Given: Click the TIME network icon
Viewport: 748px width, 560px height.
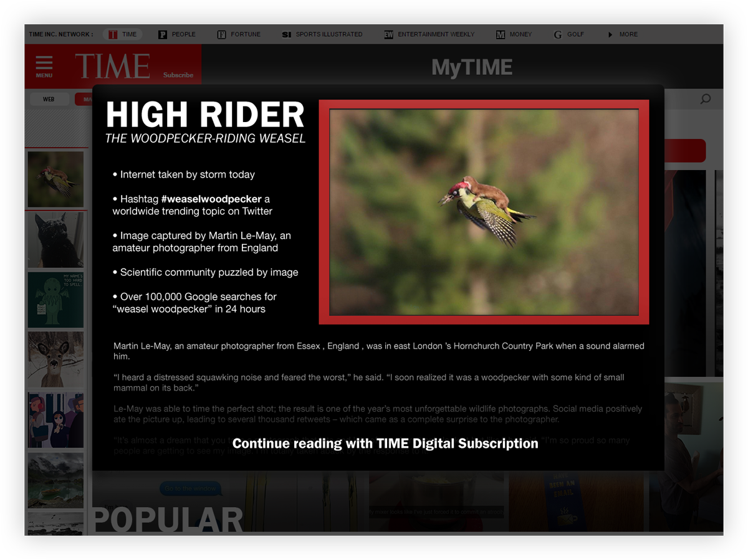Looking at the screenshot, I should [x=112, y=35].
